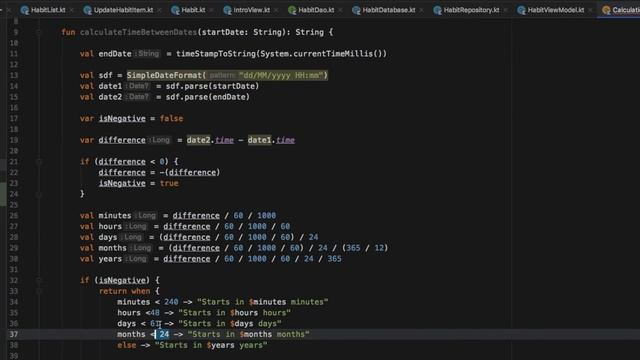This screenshot has width=640, height=360.
Task: Click the calculateTimeBetweenDates function name
Action: [138, 32]
